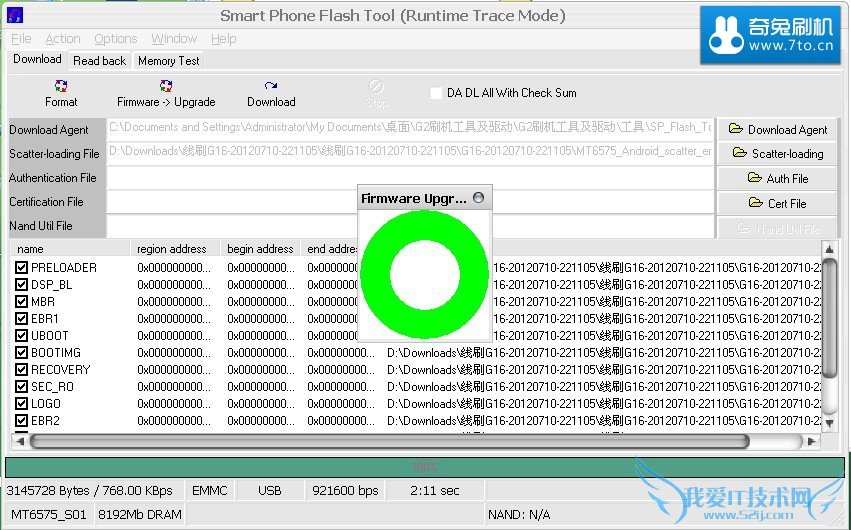The image size is (851, 530).
Task: Open the Options menu
Action: (116, 39)
